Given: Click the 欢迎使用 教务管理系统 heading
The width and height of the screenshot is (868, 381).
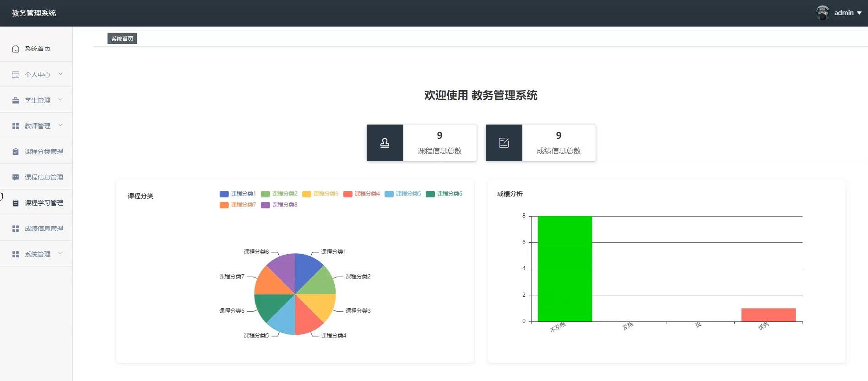Looking at the screenshot, I should (x=481, y=95).
